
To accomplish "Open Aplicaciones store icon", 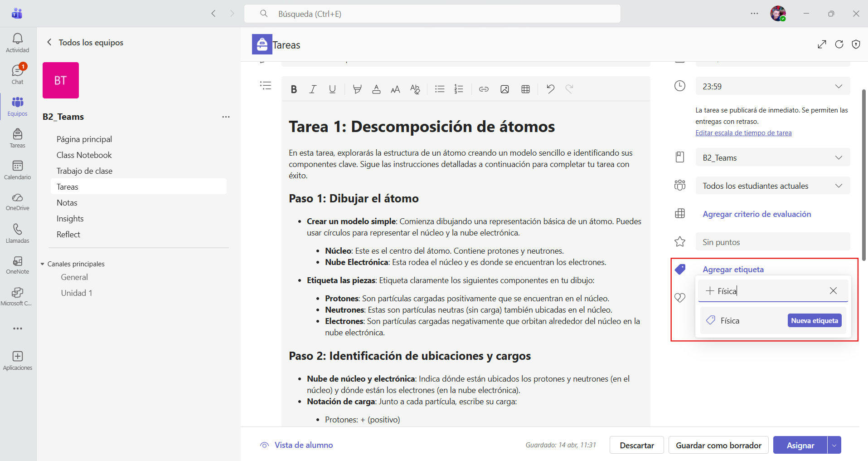I will click(x=18, y=361).
